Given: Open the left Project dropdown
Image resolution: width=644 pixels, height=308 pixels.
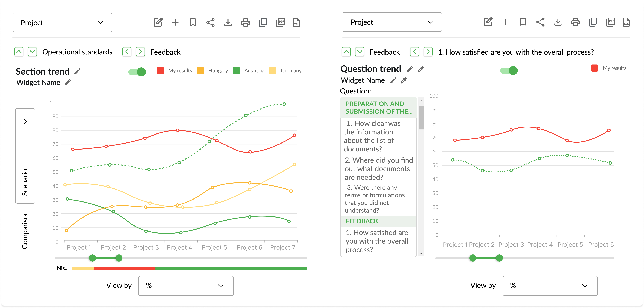Looking at the screenshot, I should coord(62,22).
